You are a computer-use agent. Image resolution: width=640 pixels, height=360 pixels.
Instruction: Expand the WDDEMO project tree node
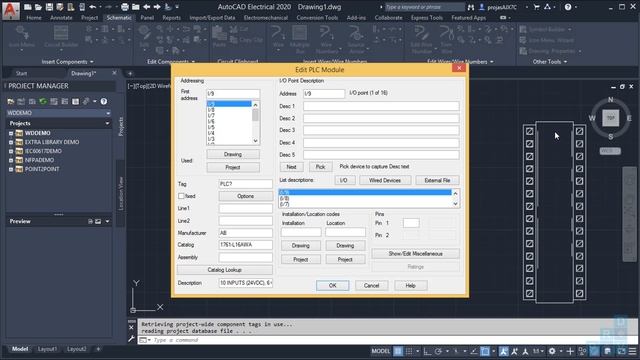(x=11, y=133)
